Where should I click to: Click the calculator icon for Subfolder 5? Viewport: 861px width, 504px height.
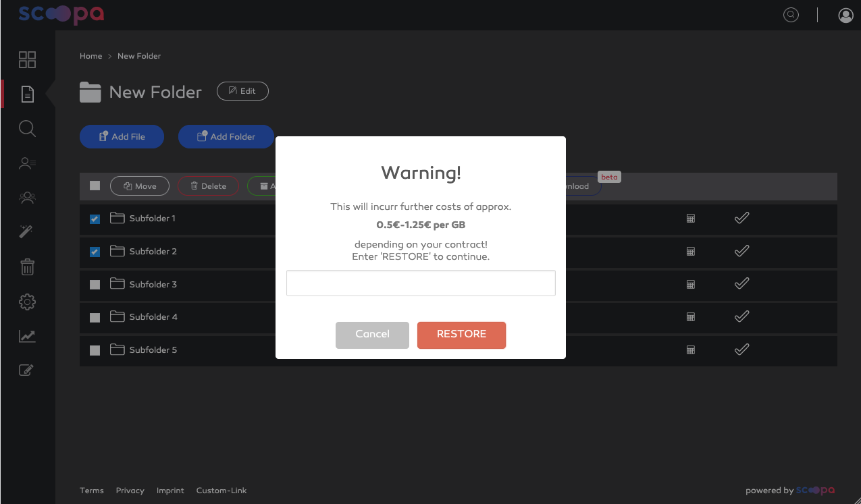[691, 350]
